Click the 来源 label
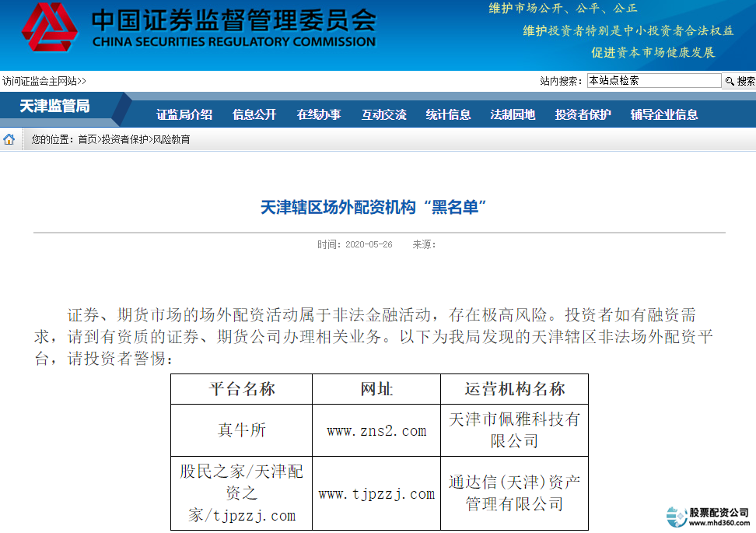This screenshot has width=756, height=533. tap(424, 244)
